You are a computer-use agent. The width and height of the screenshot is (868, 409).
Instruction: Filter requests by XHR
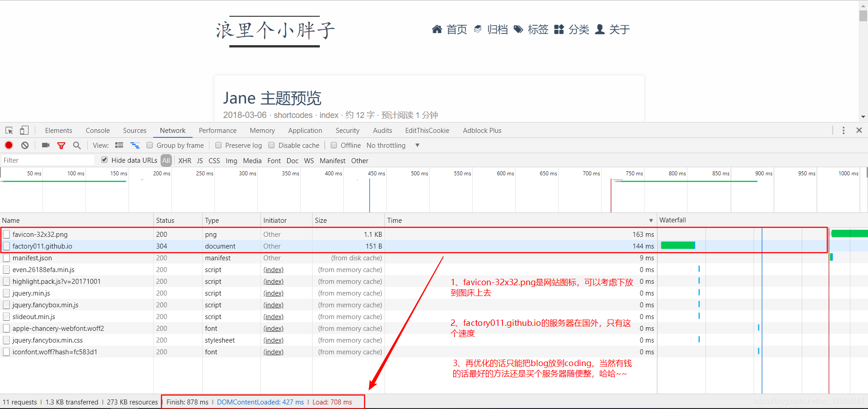click(x=185, y=161)
